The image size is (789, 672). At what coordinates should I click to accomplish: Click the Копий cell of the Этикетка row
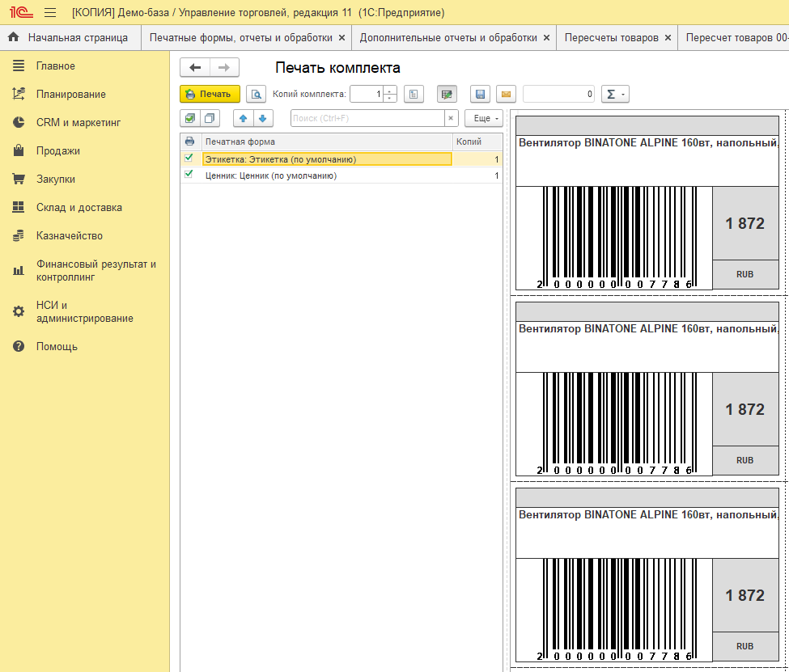pos(477,159)
